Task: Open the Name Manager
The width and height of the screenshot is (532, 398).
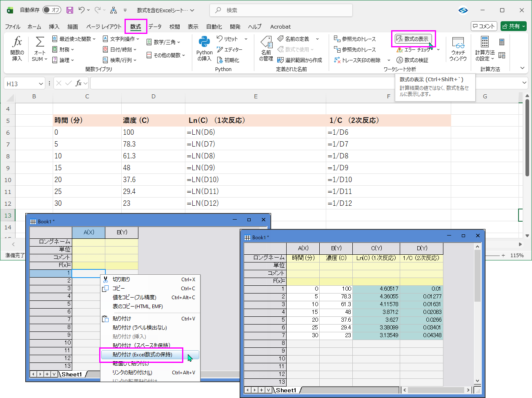Action: (266, 48)
